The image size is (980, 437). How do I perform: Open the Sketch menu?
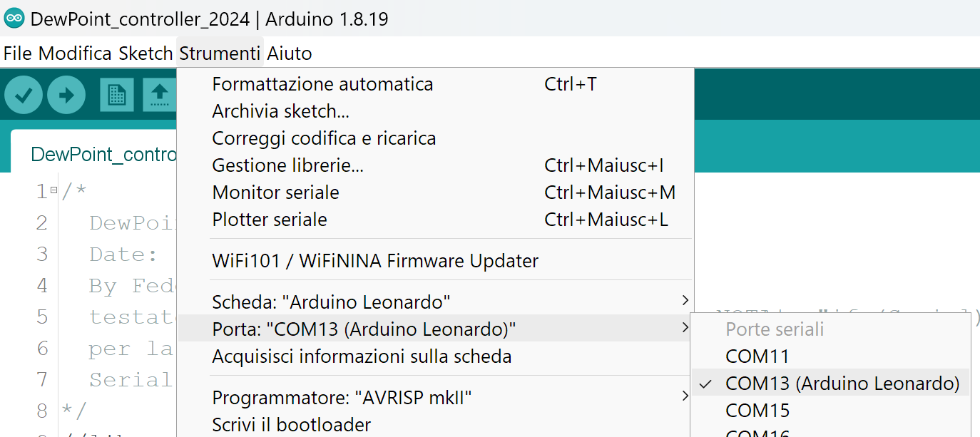click(x=146, y=53)
